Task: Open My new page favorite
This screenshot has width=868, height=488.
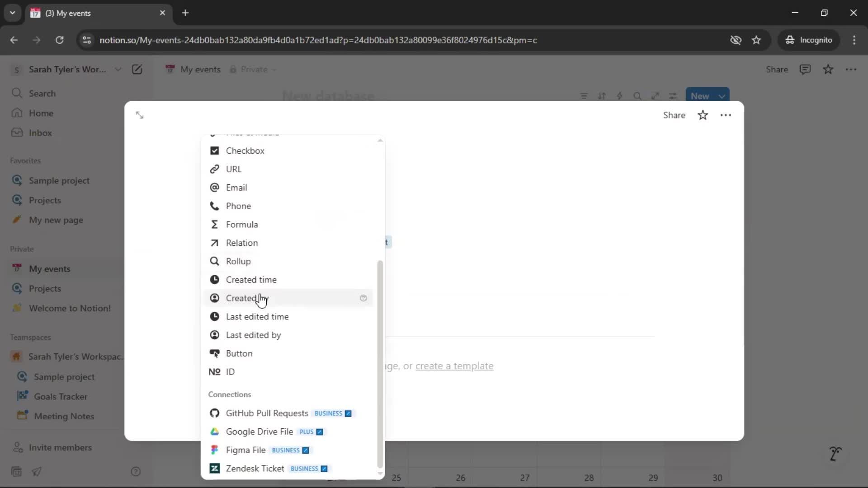Action: [x=56, y=220]
